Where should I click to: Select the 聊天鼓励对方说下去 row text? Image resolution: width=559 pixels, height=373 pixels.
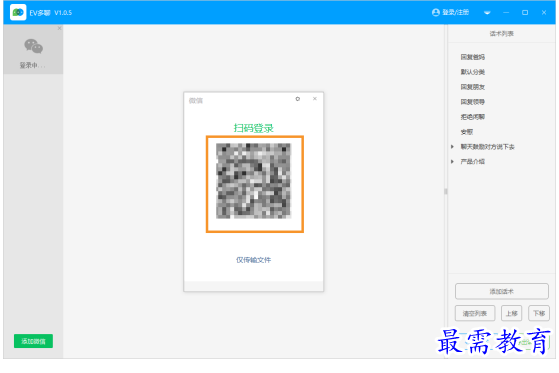tap(487, 147)
